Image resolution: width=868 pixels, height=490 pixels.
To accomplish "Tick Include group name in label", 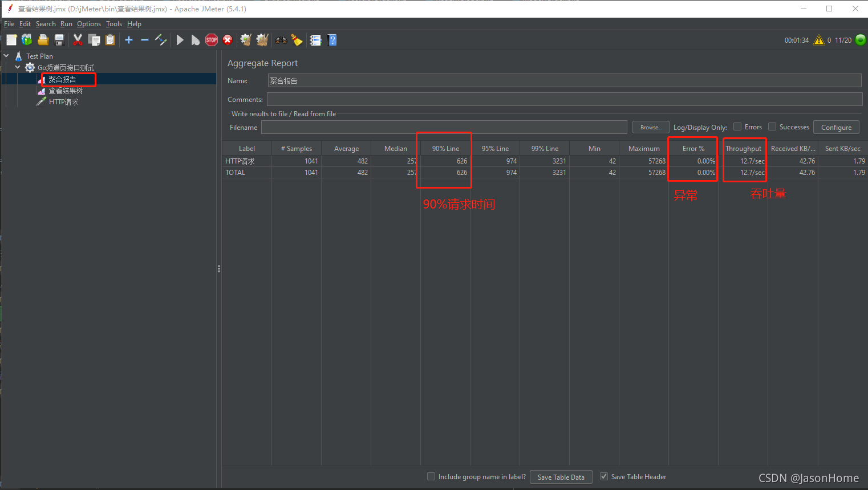I will tap(431, 476).
